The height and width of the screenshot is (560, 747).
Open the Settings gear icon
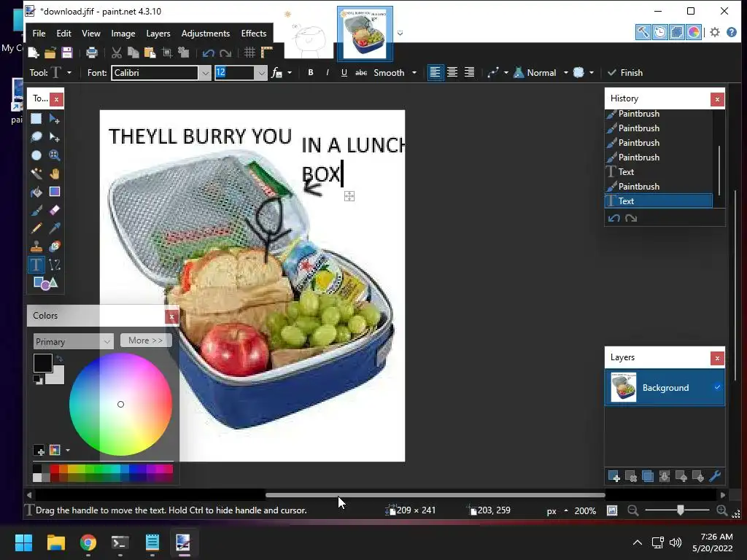click(715, 32)
